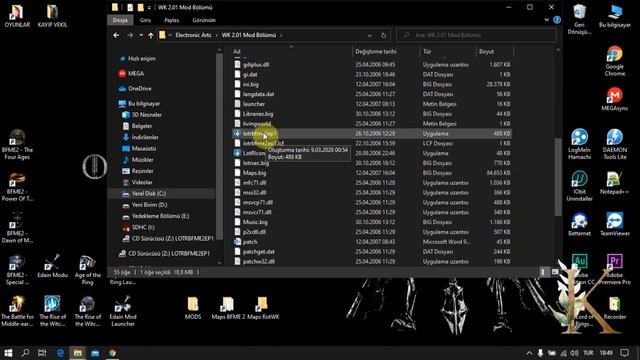The image size is (640, 360).
Task: Select the Age of the Ring desktop icon
Action: tap(87, 270)
